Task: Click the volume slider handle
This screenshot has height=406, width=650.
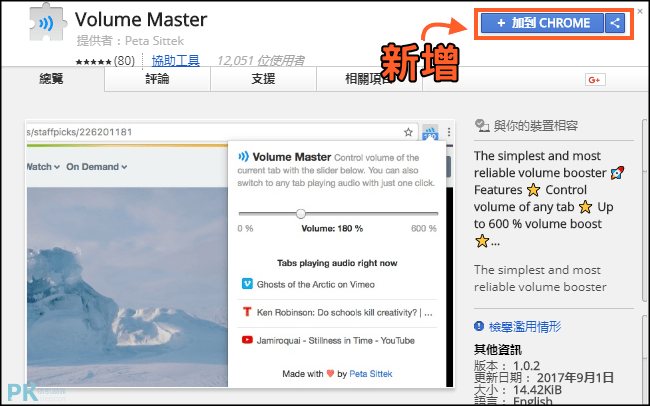Action: pyautogui.click(x=301, y=214)
